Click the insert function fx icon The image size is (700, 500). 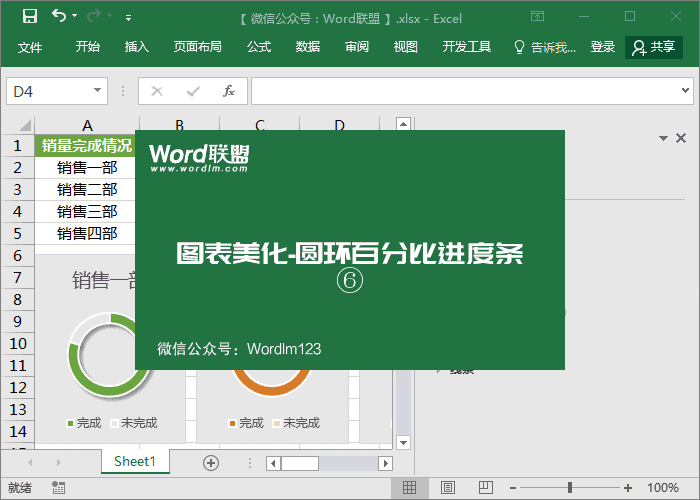coord(228,91)
